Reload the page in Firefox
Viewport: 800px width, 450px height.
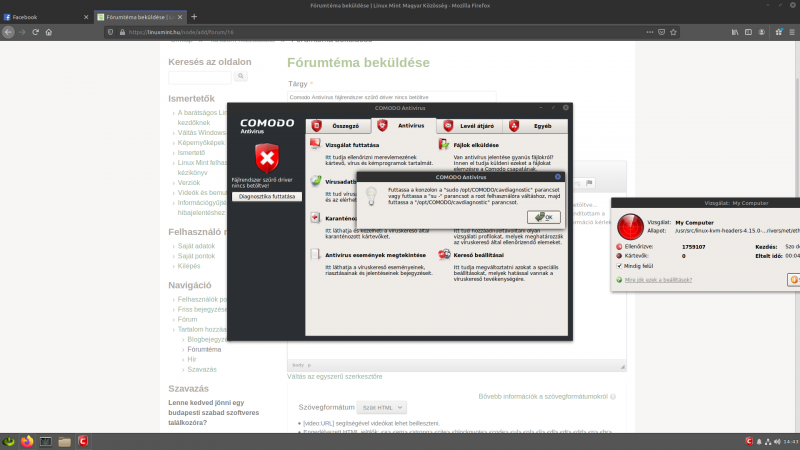click(x=35, y=32)
